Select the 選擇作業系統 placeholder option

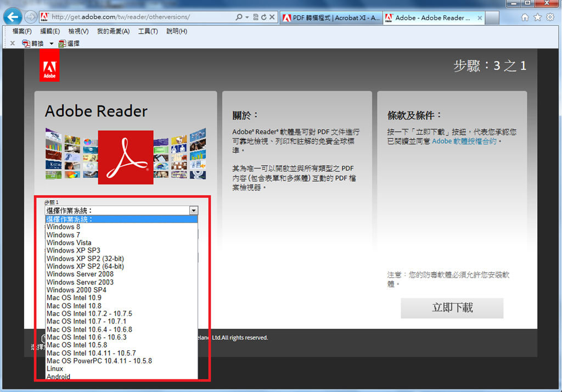pyautogui.click(x=121, y=219)
